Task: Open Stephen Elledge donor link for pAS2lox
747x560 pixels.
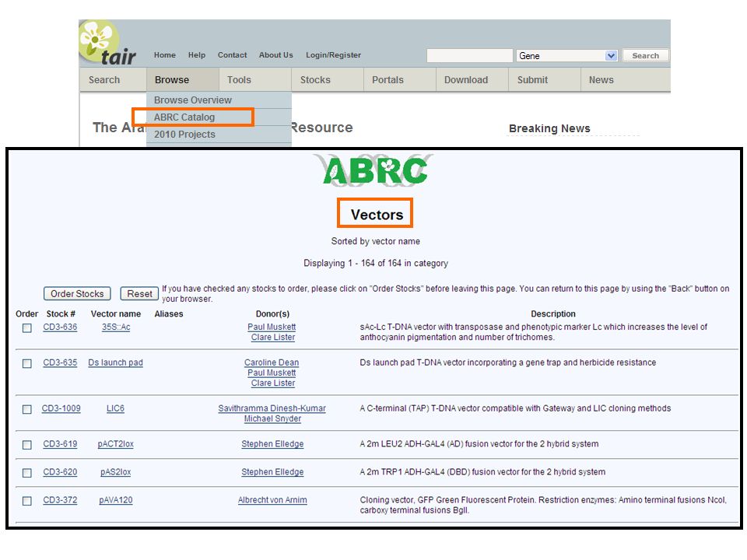Action: coord(272,472)
